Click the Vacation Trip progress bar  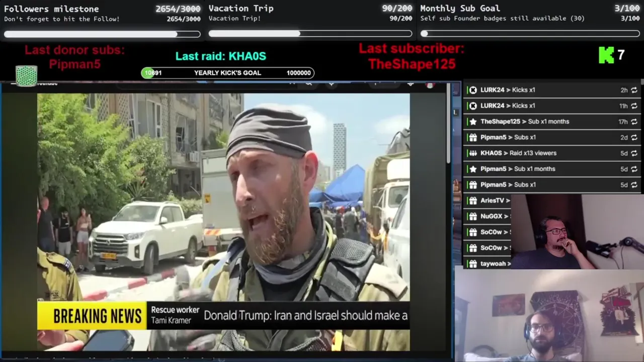(310, 34)
